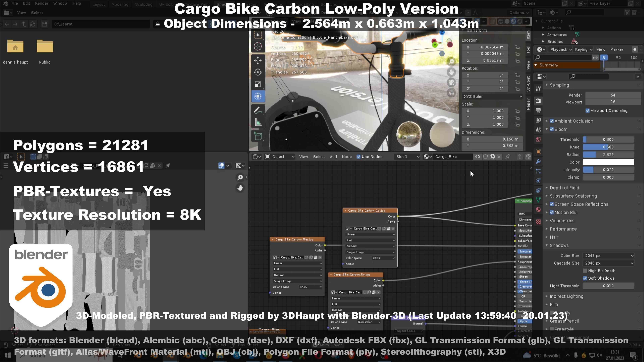
Task: Select the Rotate tool in viewport toolbar
Action: coord(258,72)
